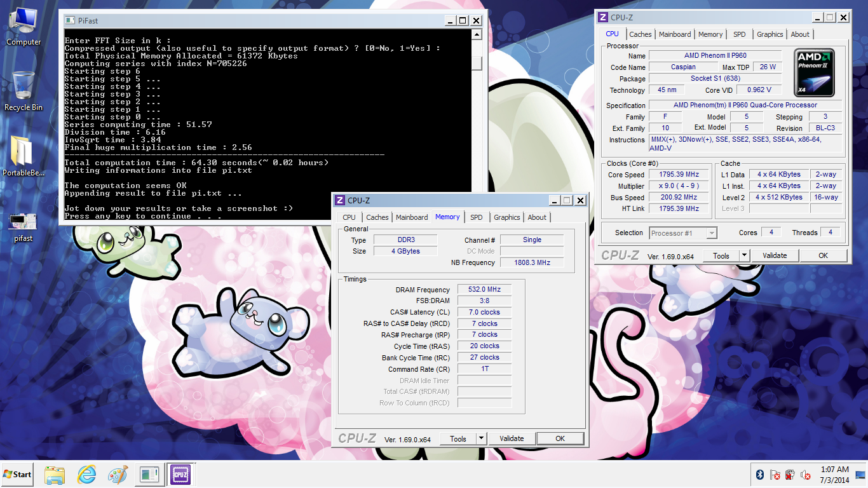The image size is (868, 488).
Task: Open Mainboard tab in Memory CPU-Z window
Action: (x=412, y=217)
